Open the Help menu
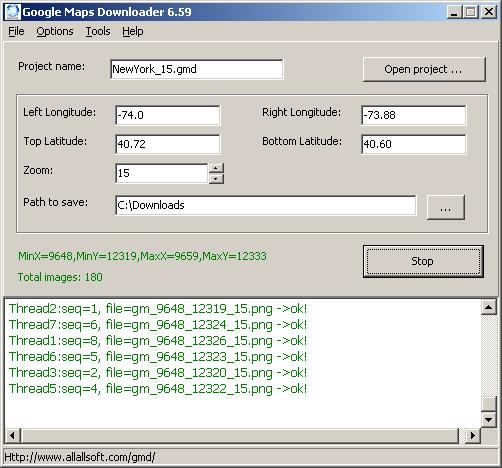Screen dimensions: 502x468 tap(133, 31)
